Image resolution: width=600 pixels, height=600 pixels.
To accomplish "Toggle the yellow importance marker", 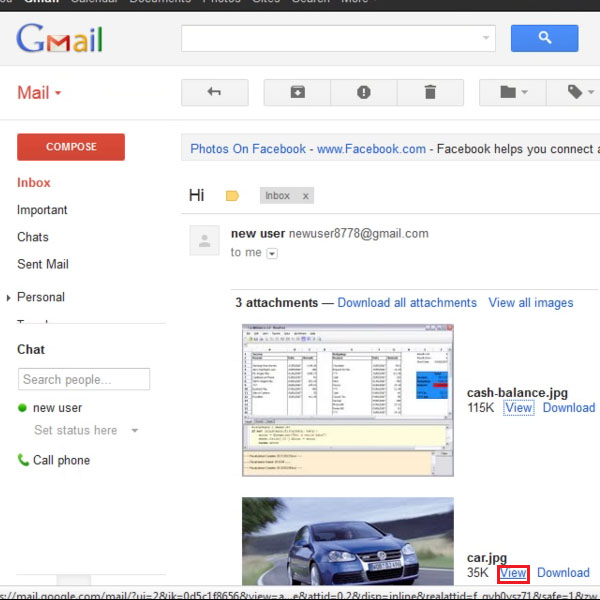I will point(232,196).
